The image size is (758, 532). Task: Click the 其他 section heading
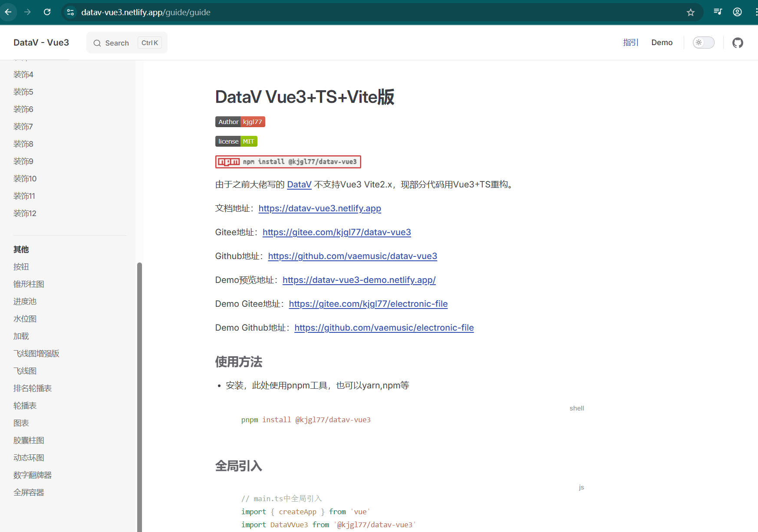pyautogui.click(x=21, y=250)
